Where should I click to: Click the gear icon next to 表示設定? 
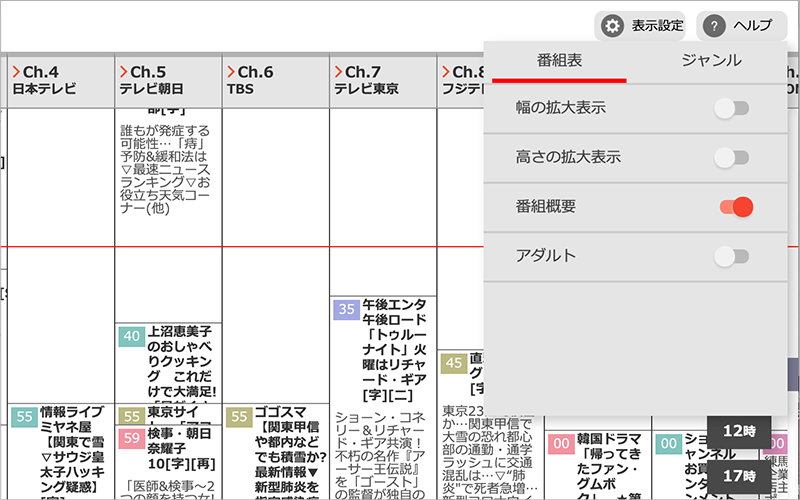tap(613, 27)
